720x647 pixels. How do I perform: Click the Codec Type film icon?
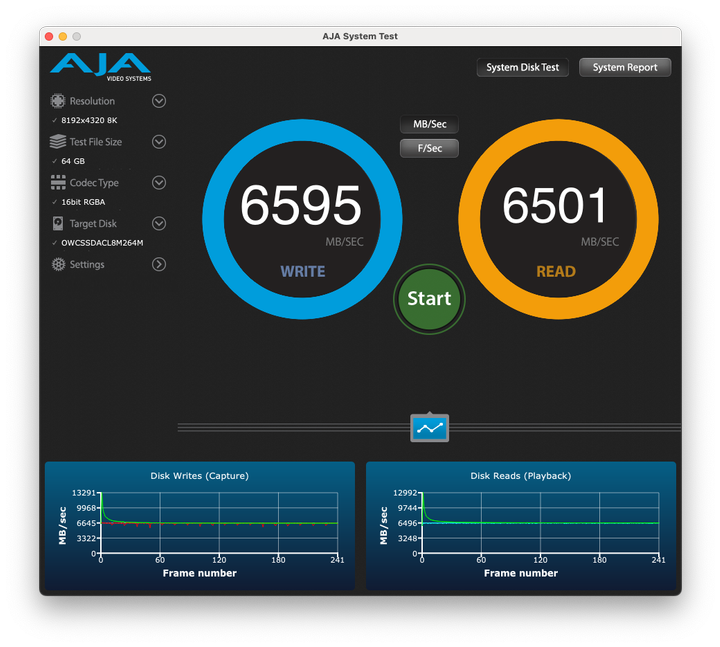pos(58,183)
